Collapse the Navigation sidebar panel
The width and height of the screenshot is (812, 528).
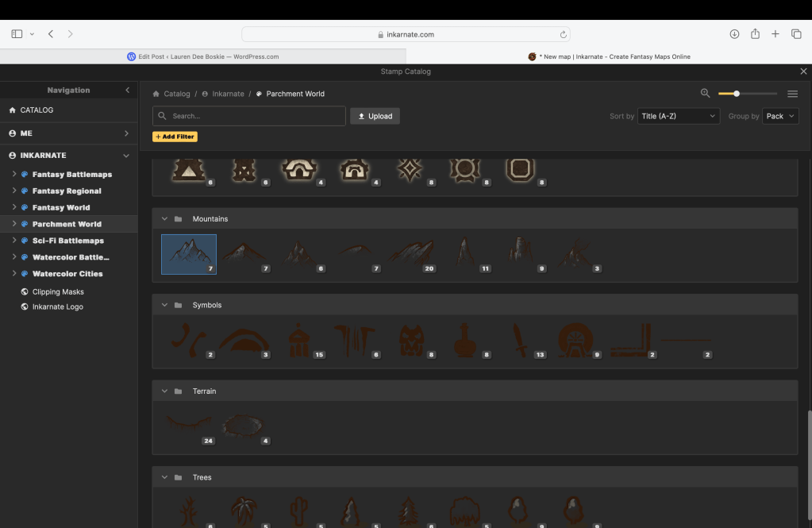[x=127, y=91]
